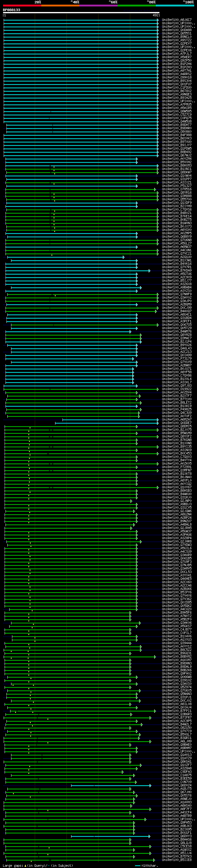Click the red 20% identity legend segment
Viewport: 197px width, 868px height.
[22, 6]
